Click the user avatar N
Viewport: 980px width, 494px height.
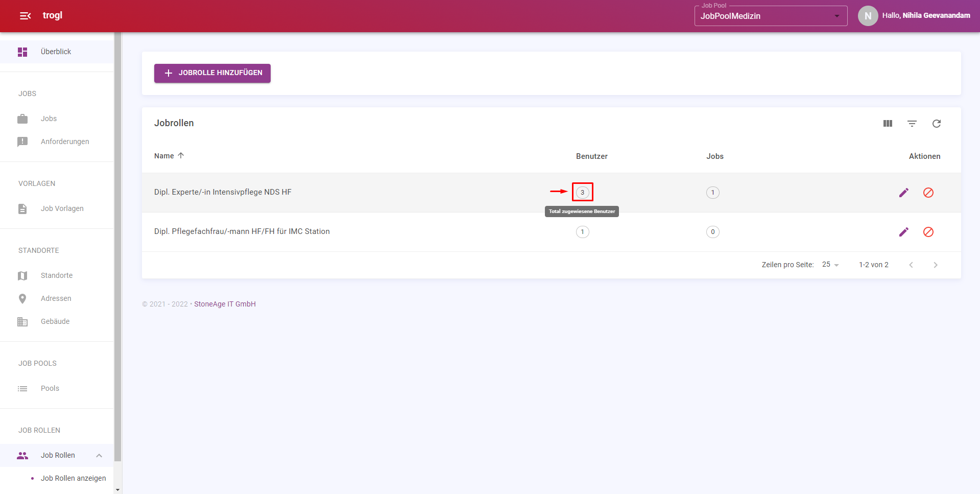click(868, 16)
